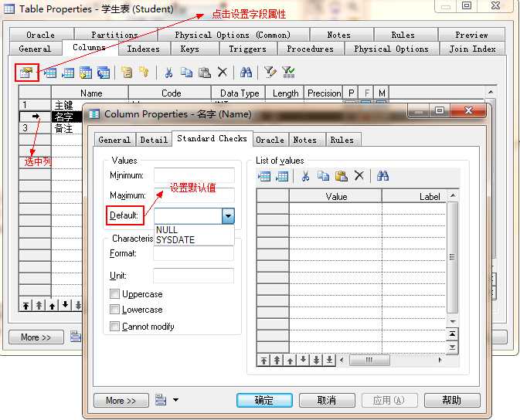Click move-to-top arrow below Table Properties column list
This screenshot has height=420, width=520.
pyautogui.click(x=25, y=305)
